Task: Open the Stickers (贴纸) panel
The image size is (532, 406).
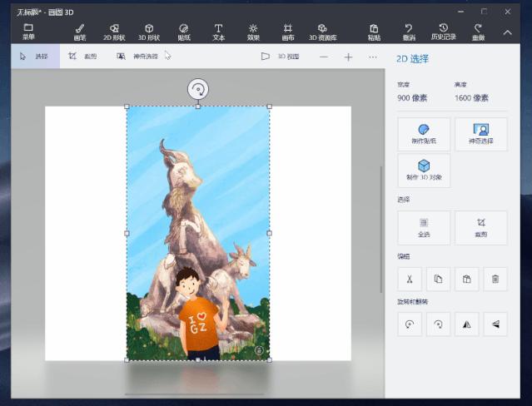Action: pyautogui.click(x=184, y=32)
